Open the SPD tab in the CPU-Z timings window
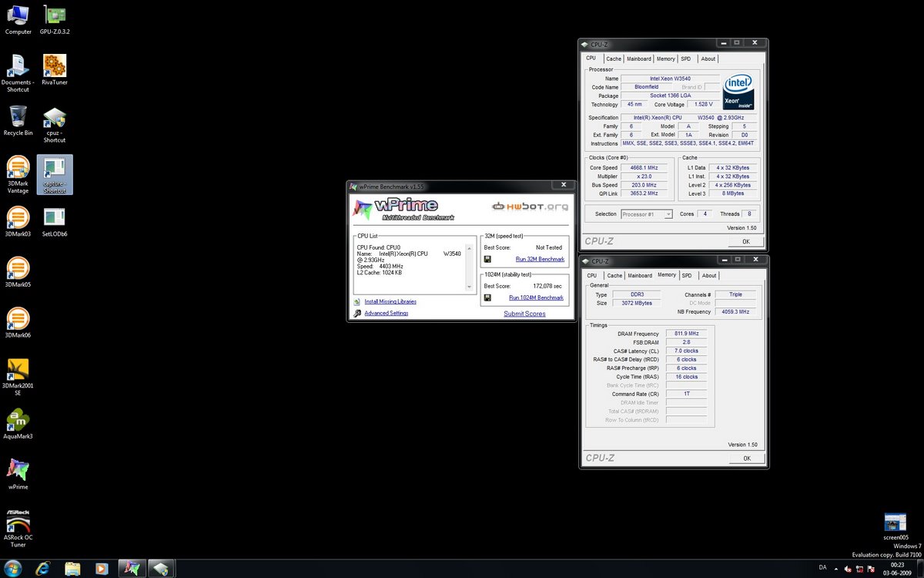This screenshot has height=578, width=924. (x=687, y=275)
